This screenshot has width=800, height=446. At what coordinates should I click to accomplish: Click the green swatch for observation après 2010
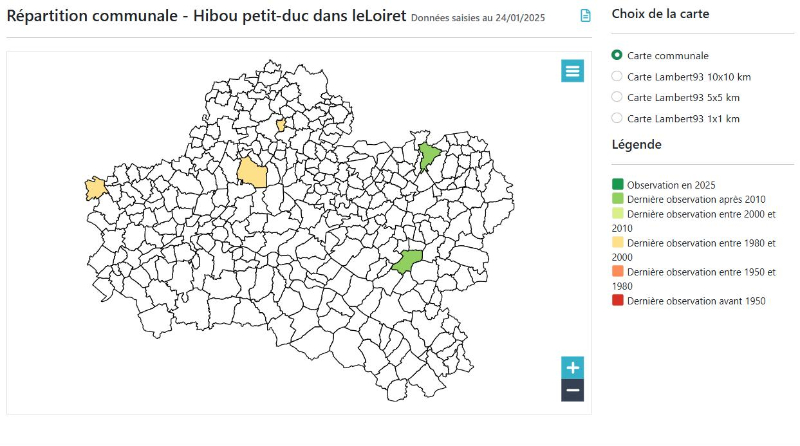click(618, 199)
